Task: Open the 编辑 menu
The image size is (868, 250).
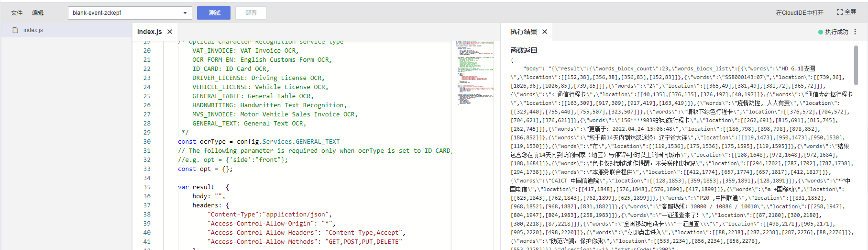Action: 38,13
